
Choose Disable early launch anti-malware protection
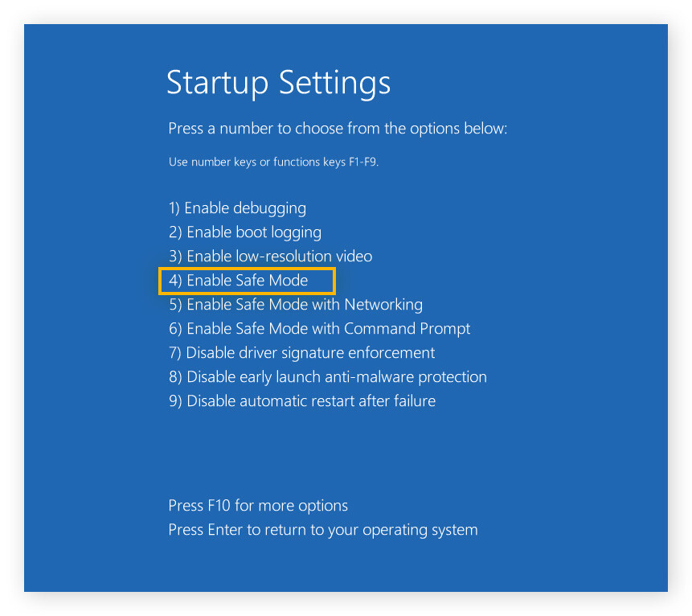click(327, 377)
